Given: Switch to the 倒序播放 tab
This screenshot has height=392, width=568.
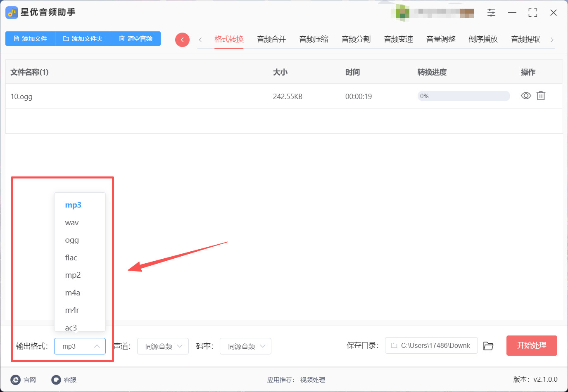Looking at the screenshot, I should click(x=483, y=39).
